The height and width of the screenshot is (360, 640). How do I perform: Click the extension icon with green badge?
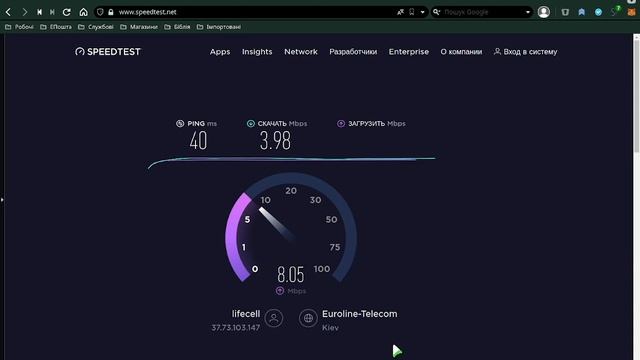[x=615, y=11]
